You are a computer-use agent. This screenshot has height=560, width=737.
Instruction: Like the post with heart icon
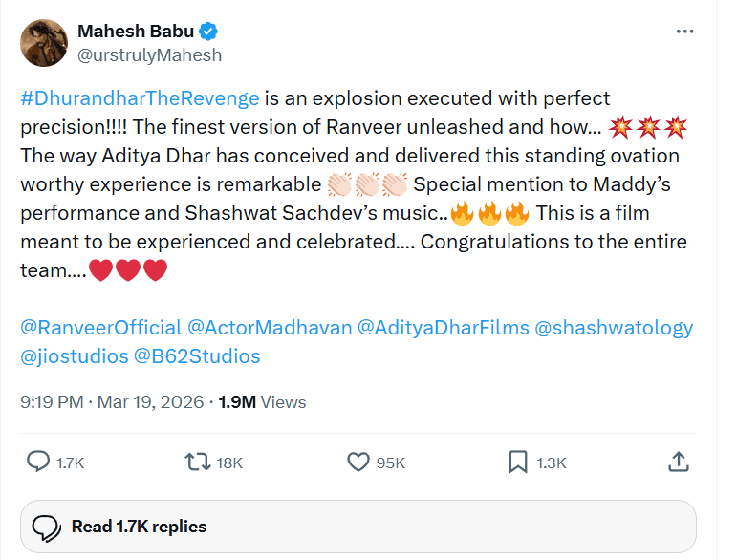coord(358,463)
